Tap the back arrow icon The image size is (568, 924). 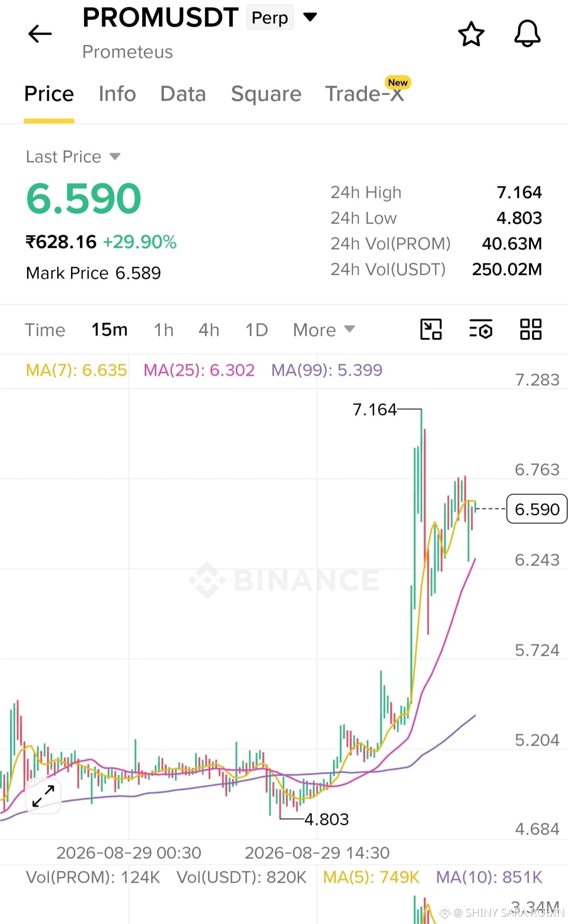pyautogui.click(x=40, y=34)
